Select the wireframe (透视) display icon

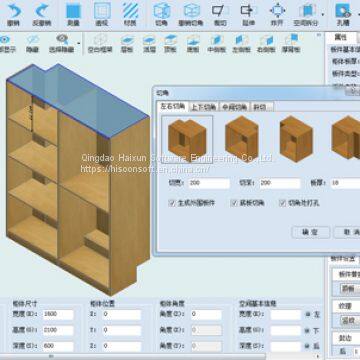coord(102,11)
